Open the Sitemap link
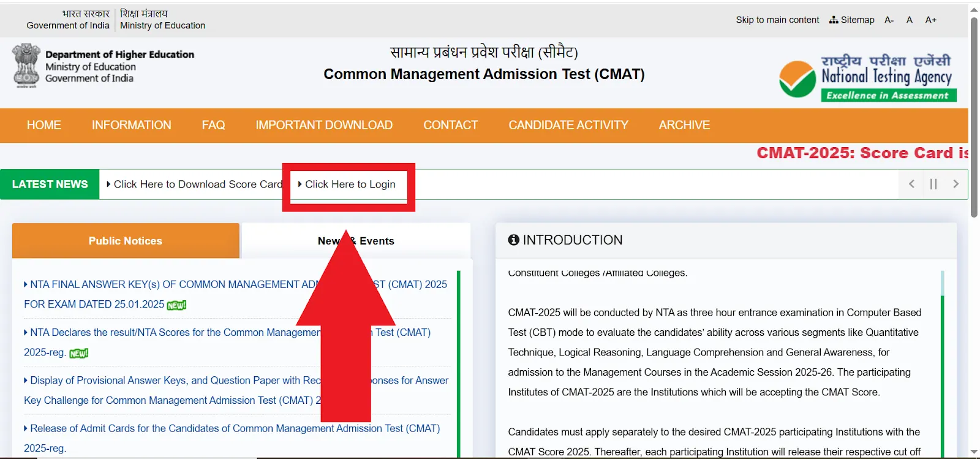Viewport: 980px width, 459px height. click(852, 20)
